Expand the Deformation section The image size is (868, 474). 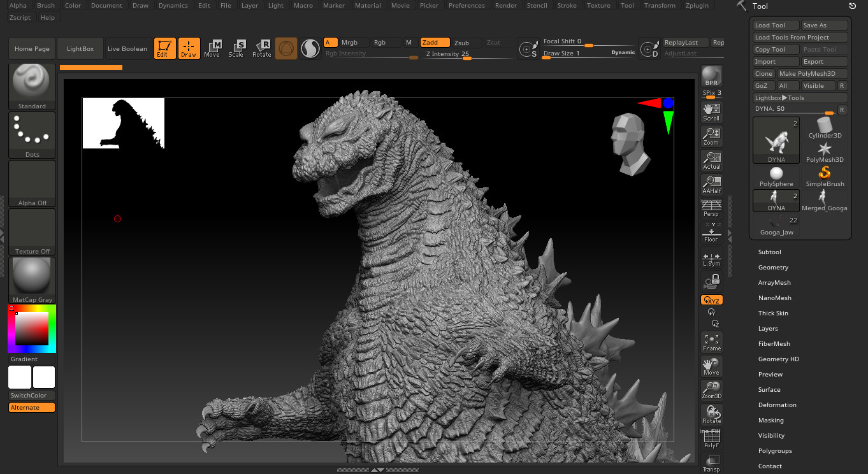click(x=777, y=405)
